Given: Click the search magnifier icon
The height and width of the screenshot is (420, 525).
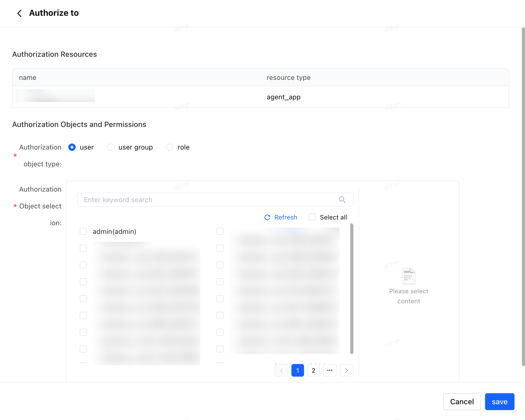Looking at the screenshot, I should pos(342,200).
